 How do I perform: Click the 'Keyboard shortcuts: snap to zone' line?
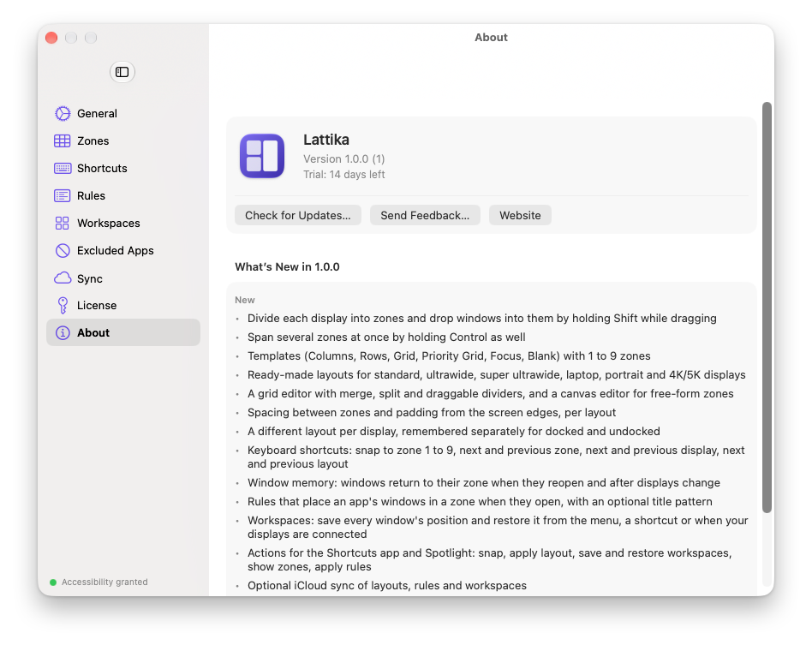496,457
